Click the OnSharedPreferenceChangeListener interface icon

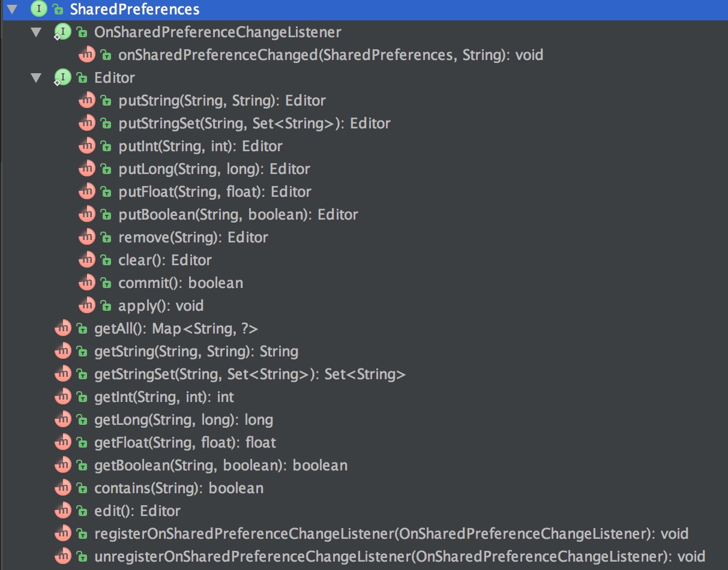click(x=62, y=32)
